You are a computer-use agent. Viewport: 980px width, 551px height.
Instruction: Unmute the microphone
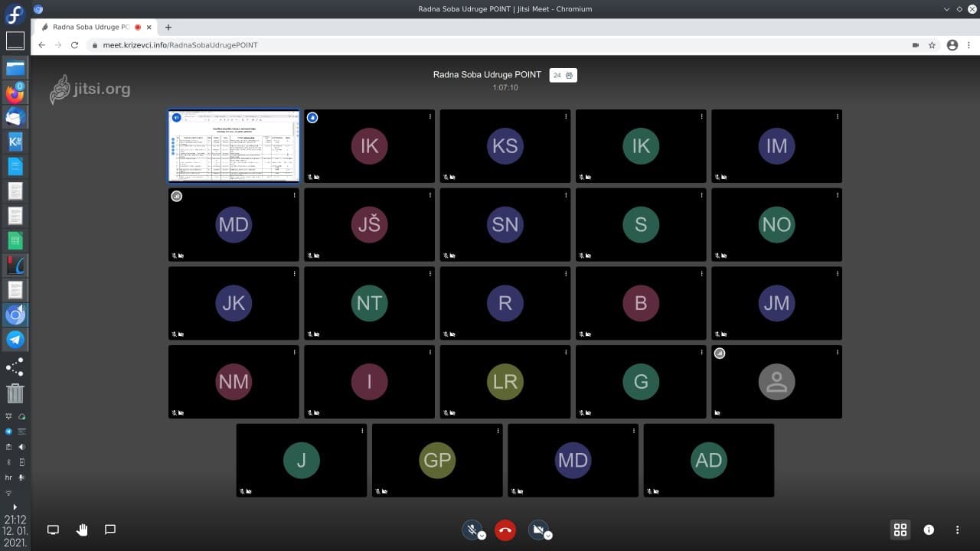tap(472, 529)
